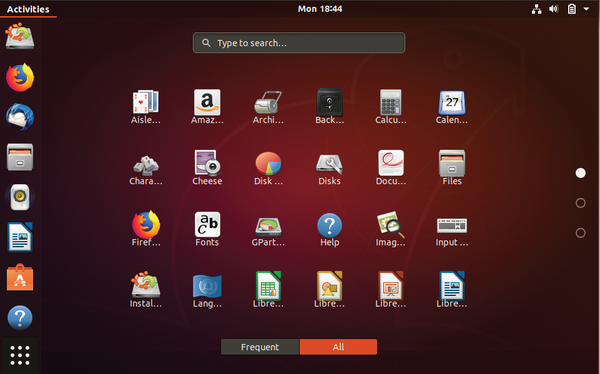Image resolution: width=600 pixels, height=374 pixels.
Task: Click the battery status icon
Action: [x=572, y=9]
